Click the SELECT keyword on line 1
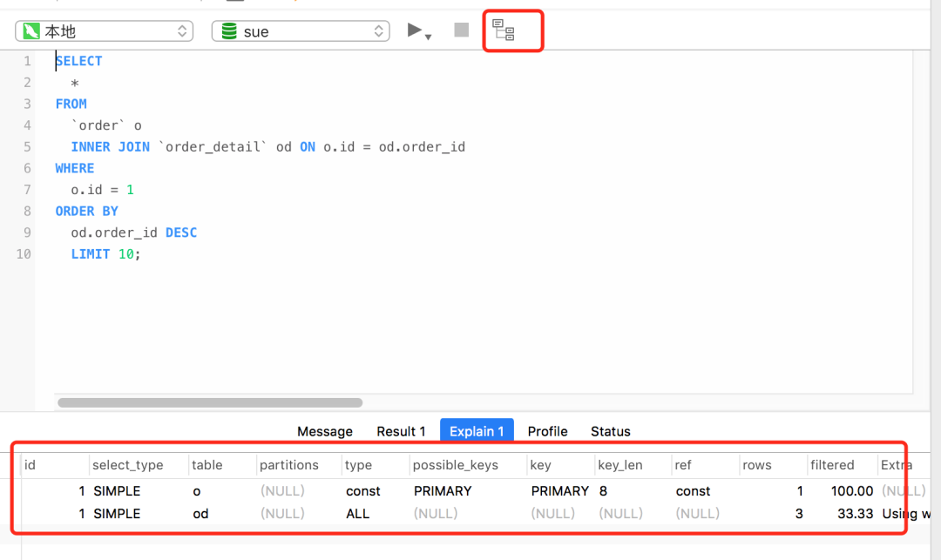 (78, 60)
